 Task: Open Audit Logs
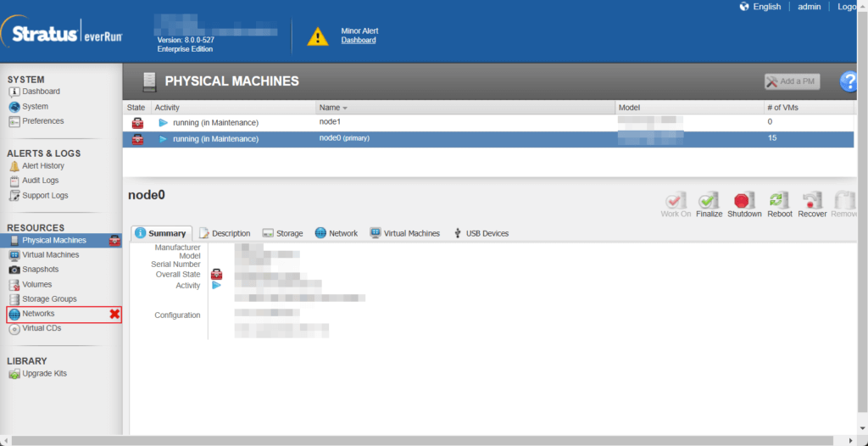(x=34, y=180)
